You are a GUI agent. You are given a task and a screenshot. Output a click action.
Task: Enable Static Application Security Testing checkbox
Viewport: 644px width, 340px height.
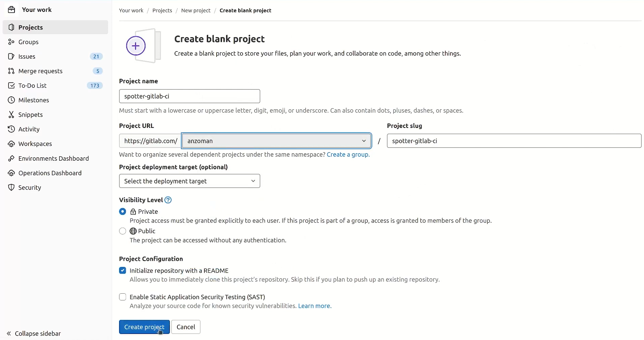[x=123, y=297]
